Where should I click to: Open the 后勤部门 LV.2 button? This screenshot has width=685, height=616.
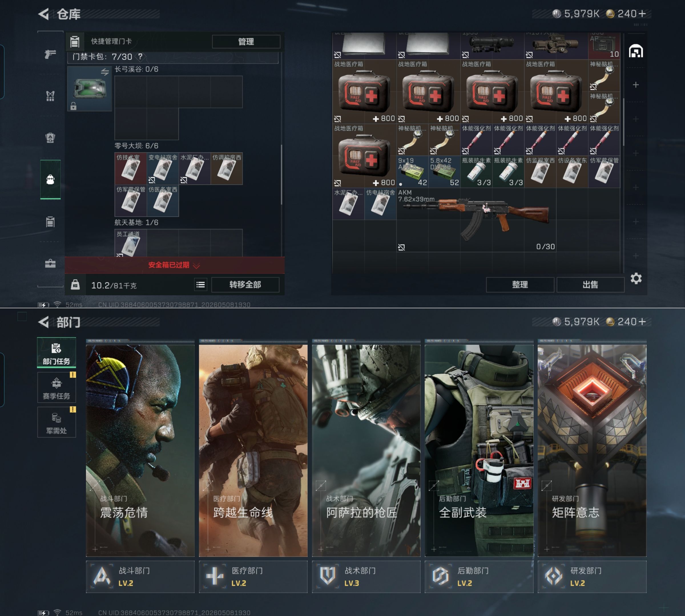tap(479, 577)
